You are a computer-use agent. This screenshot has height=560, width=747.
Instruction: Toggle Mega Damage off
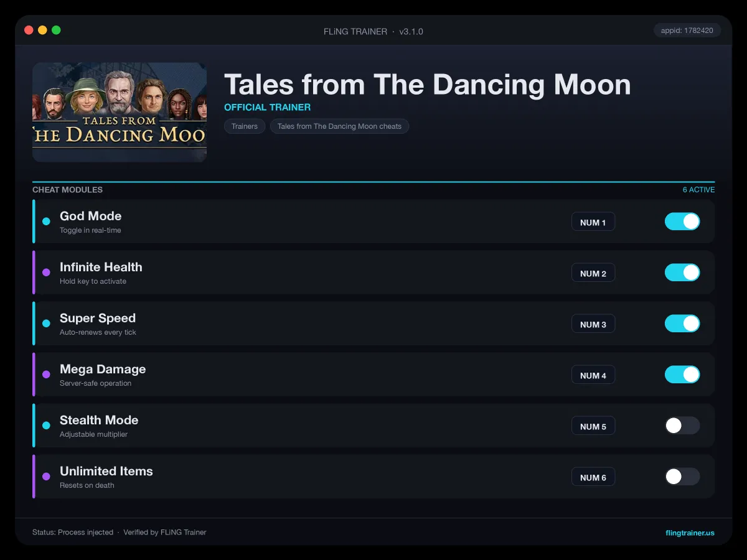[x=682, y=375]
